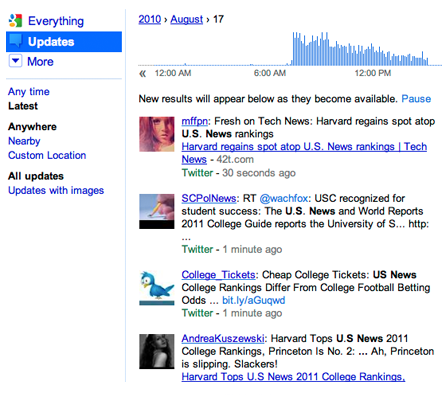The height and width of the screenshot is (400, 448).
Task: Go back using the double-chevron timeline arrow
Action: pyautogui.click(x=143, y=74)
